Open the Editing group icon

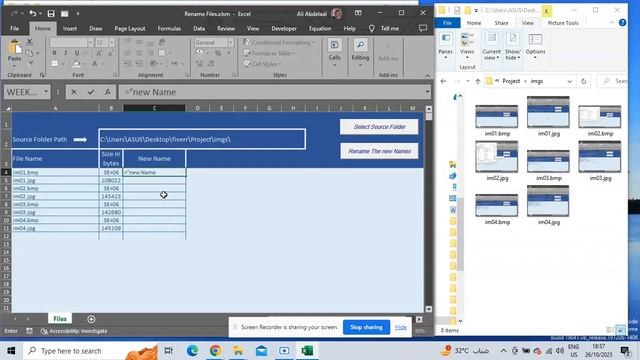360,45
